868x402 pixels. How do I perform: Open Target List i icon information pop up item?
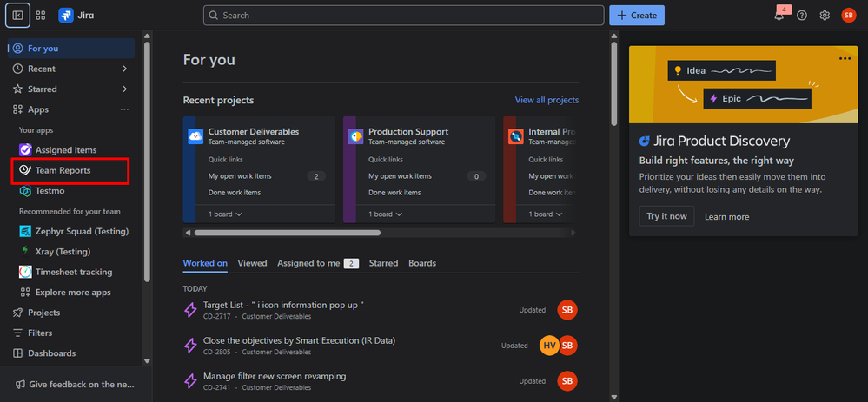coord(283,305)
